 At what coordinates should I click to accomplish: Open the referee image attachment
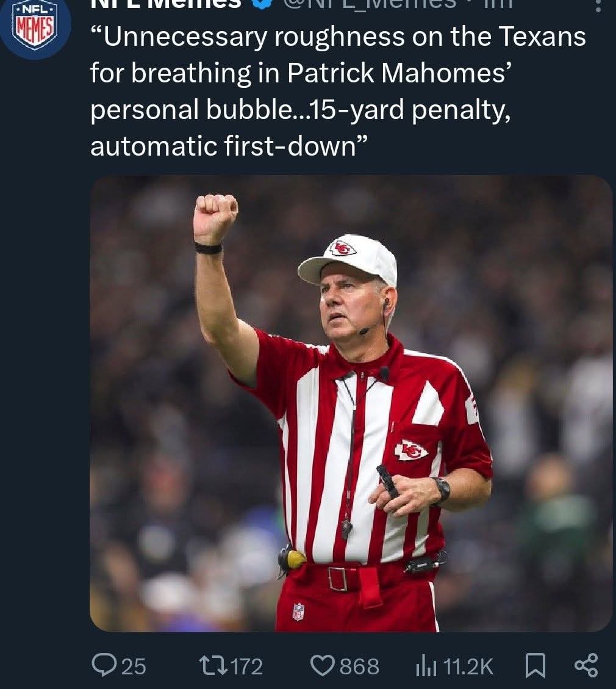351,403
